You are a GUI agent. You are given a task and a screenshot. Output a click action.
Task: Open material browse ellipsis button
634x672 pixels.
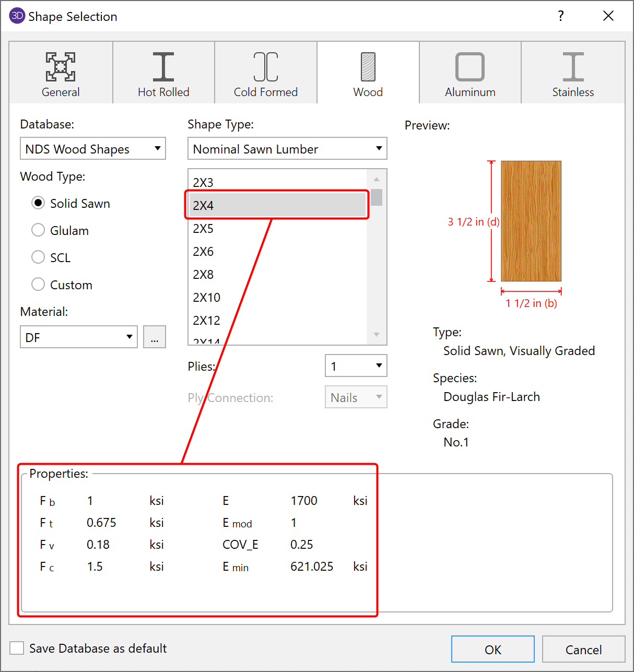[155, 337]
